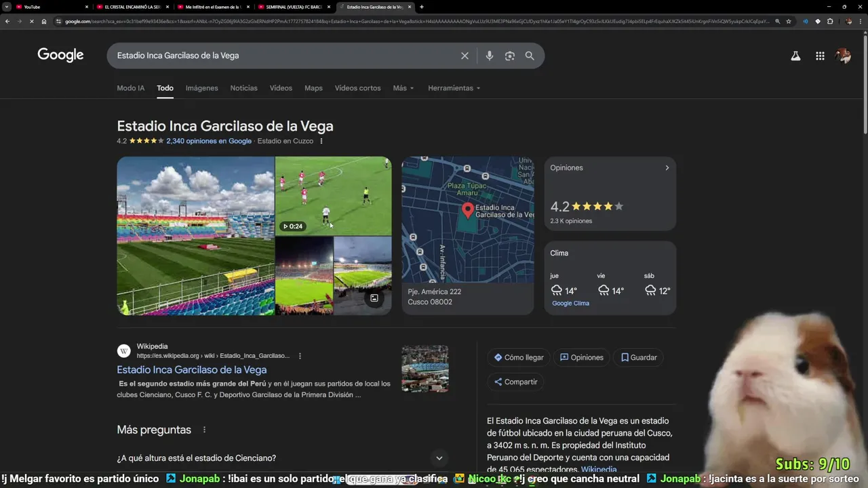Click the Cómo llegar button

[519, 357]
